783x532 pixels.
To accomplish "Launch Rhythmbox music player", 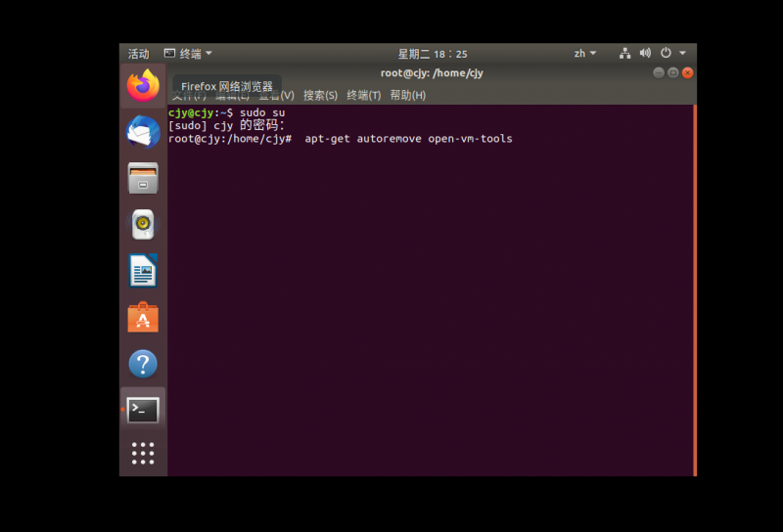I will point(143,224).
